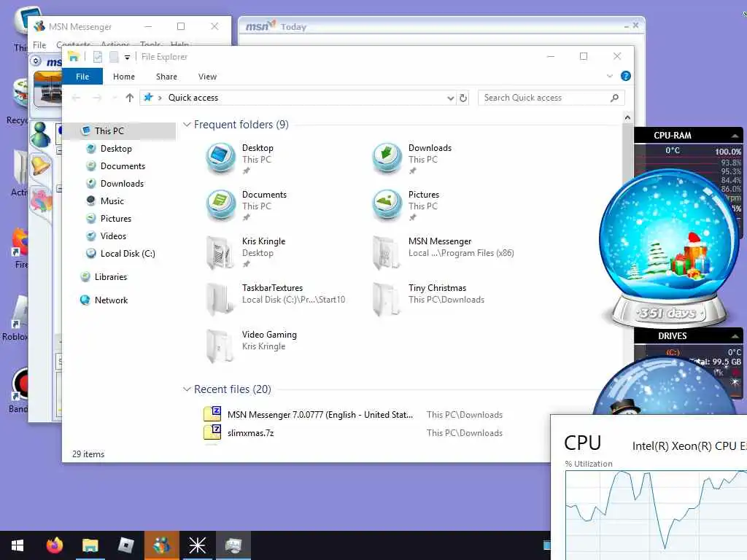Click the search magnifier icon
The height and width of the screenshot is (560, 747).
[614, 98]
